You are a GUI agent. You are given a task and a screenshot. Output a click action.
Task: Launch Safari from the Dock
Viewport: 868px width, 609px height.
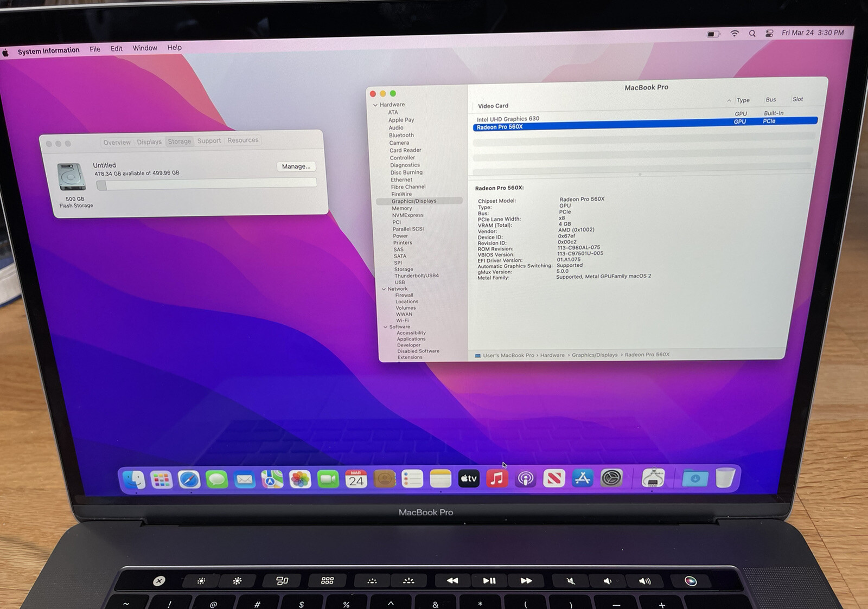click(189, 480)
